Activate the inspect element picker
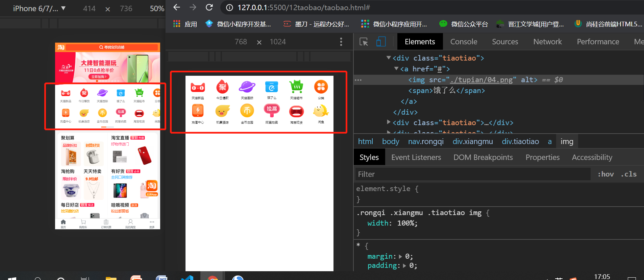Screen dimensions: 644x280 coord(364,42)
